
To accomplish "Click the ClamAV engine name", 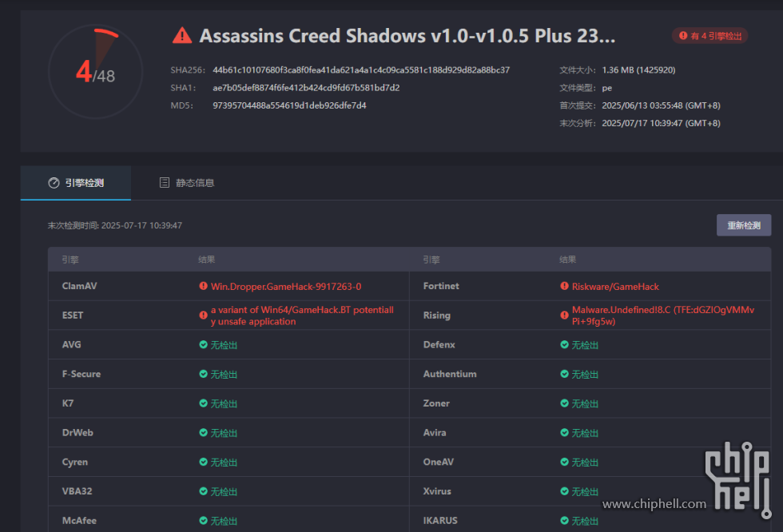I will point(79,286).
